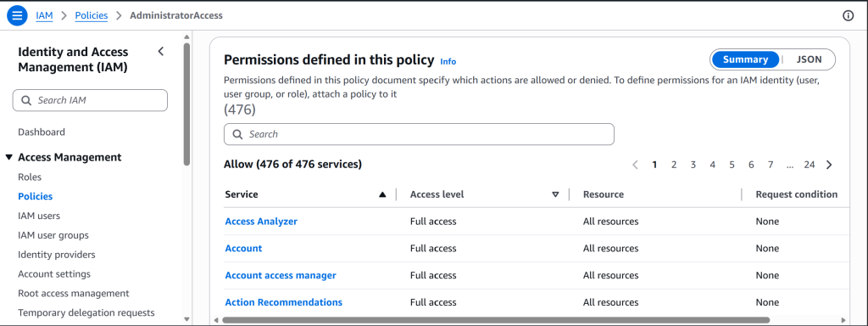Open the Action Recommendations link

[x=283, y=302]
